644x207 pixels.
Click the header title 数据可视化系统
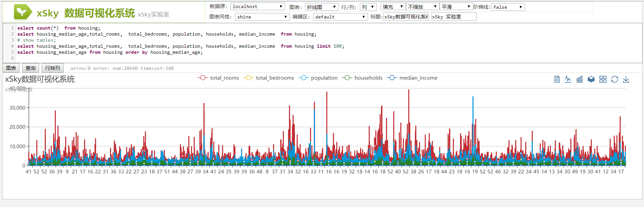coord(100,13)
